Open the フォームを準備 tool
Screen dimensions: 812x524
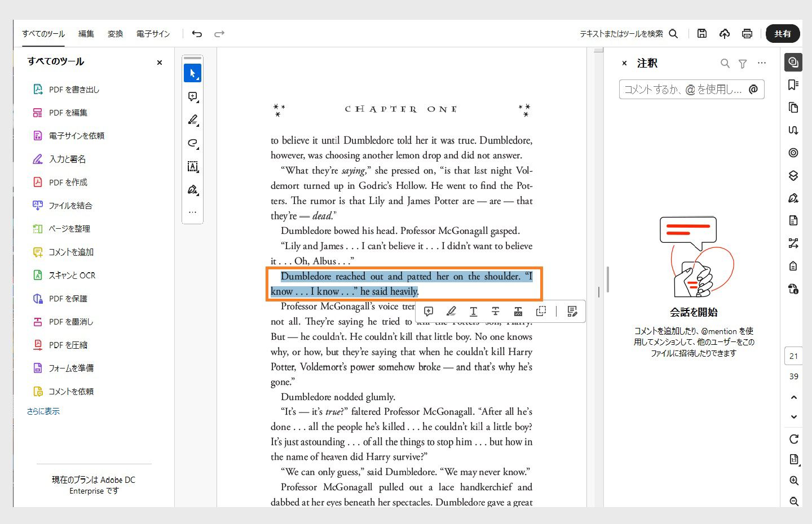[x=63, y=368]
